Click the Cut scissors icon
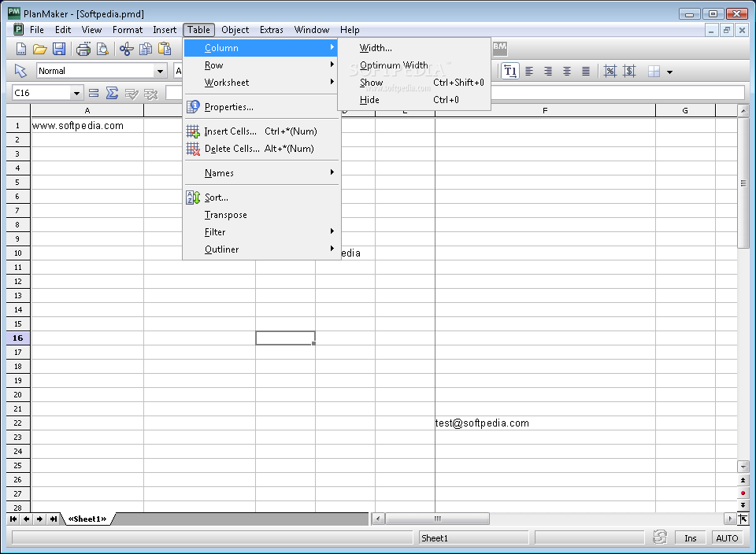756x554 pixels. (x=126, y=49)
